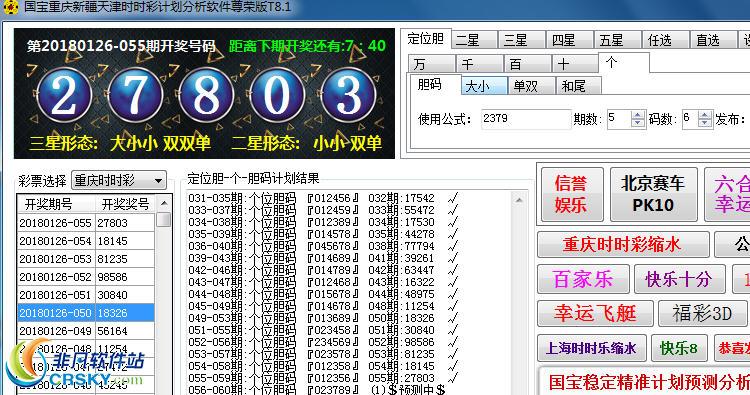The height and width of the screenshot is (395, 750).
Task: Open the 任选 tab
Action: click(x=665, y=40)
